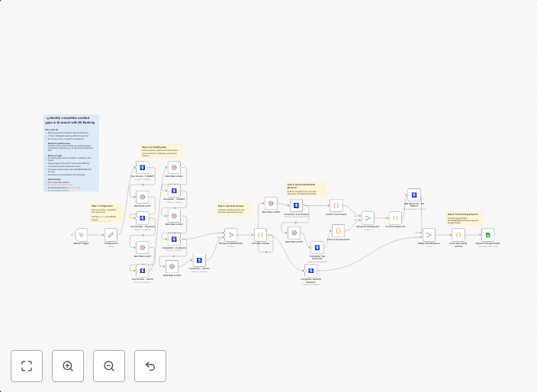This screenshot has height=392, width=537.
Task: Zoom out of the workflow canvas
Action: [x=109, y=366]
